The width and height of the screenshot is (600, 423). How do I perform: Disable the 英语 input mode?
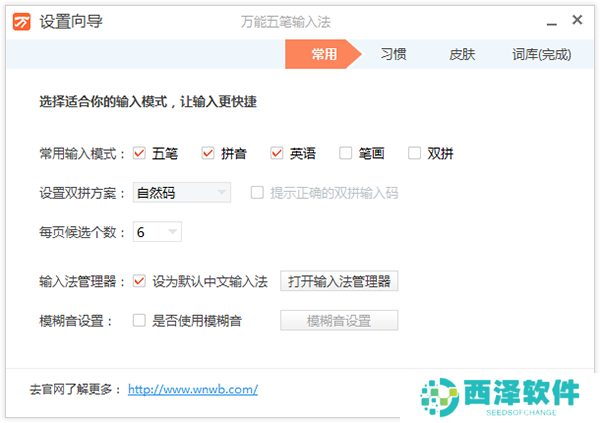[277, 153]
